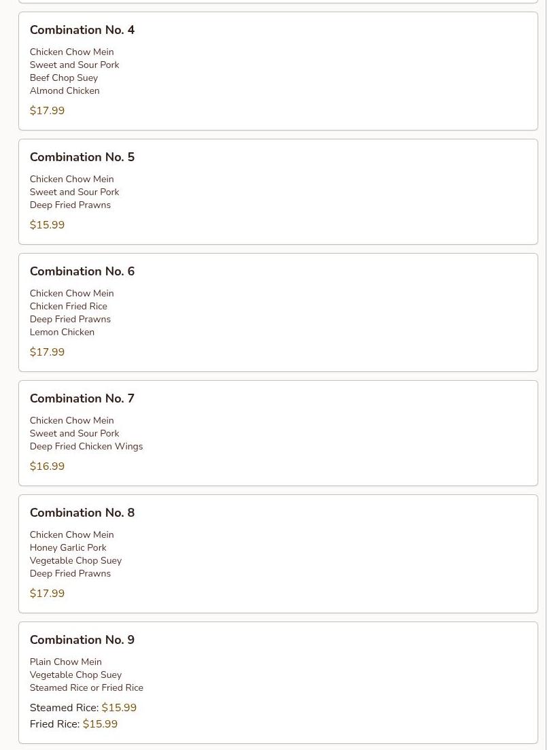Viewport: 560px width, 750px height.
Task: Select the $15.99 price of Combination No. 5
Action: click(x=47, y=225)
